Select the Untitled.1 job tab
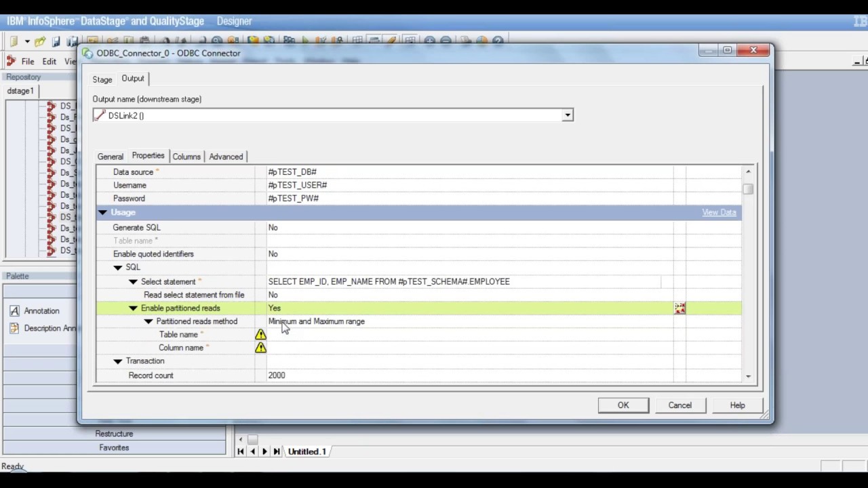This screenshot has height=488, width=868. pyautogui.click(x=307, y=451)
